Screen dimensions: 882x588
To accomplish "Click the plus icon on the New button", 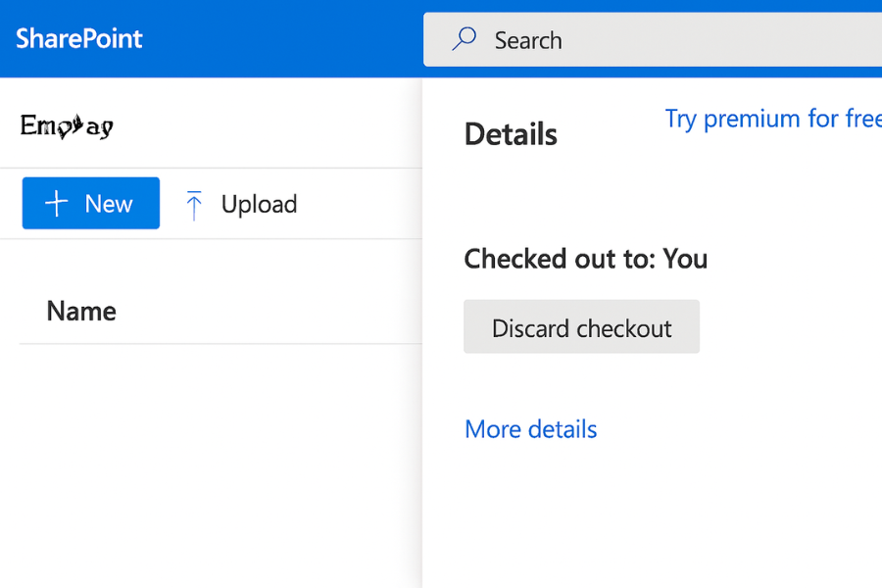I will pos(57,203).
